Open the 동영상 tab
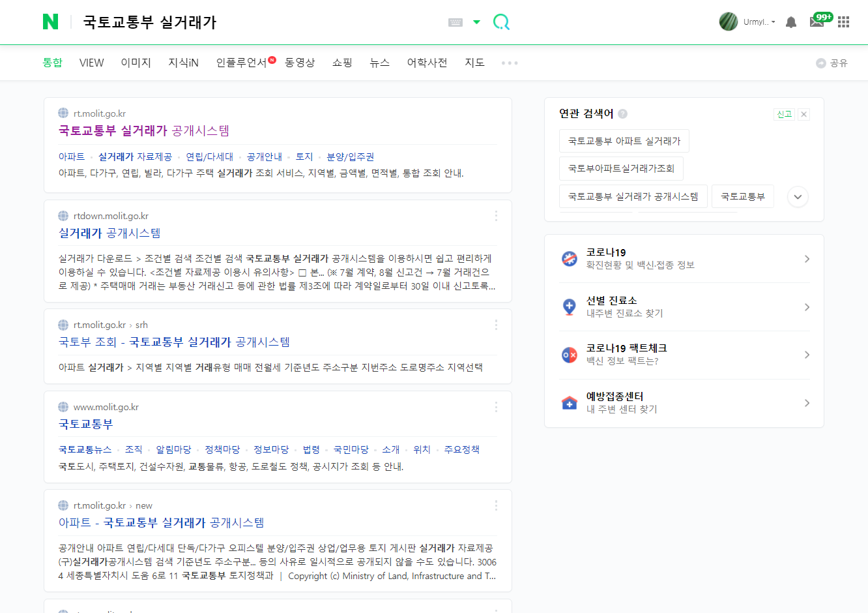Screen dimensions: 868x613 point(300,63)
